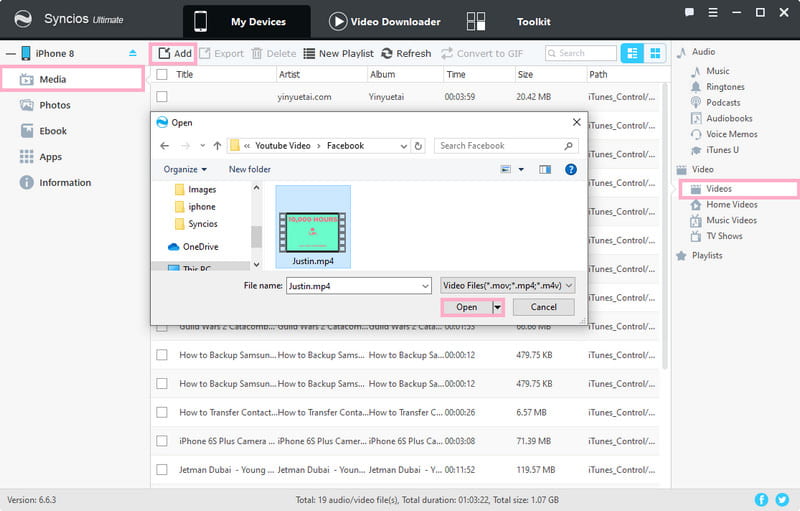Open the hamburger menu icon

pos(713,12)
